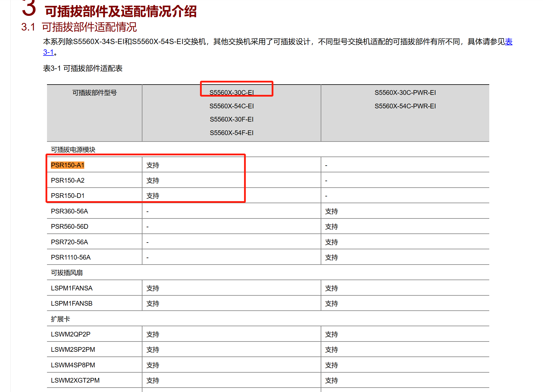Select the PSR720-56A module name
The image size is (543, 392).
click(x=69, y=242)
